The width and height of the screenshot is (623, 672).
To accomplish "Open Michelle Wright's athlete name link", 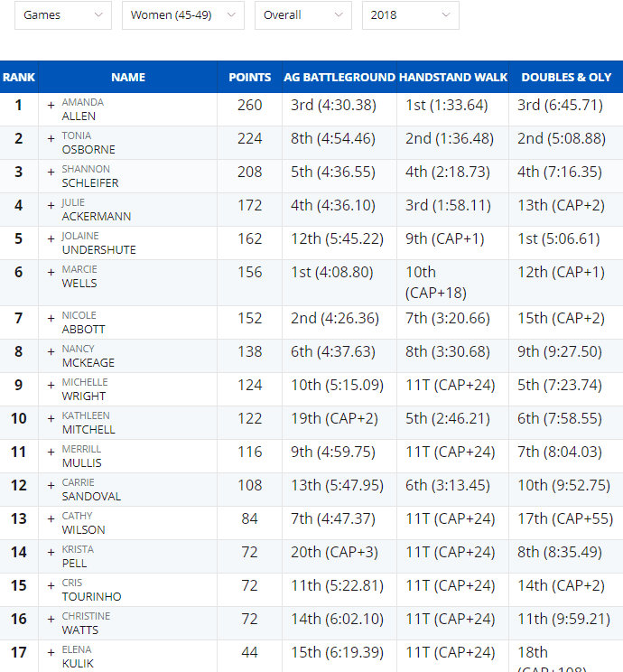I will 84,389.
